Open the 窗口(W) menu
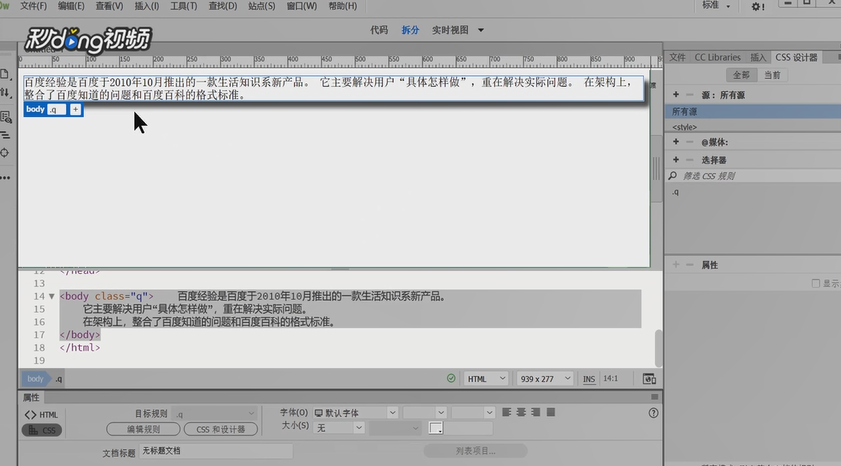Screen dimensions: 841x466 pyautogui.click(x=301, y=6)
